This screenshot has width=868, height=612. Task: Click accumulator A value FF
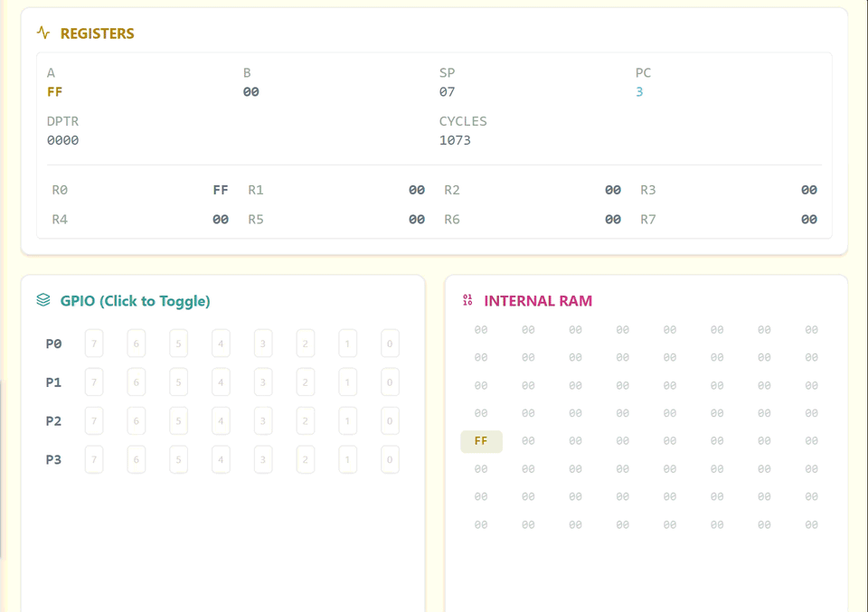(x=55, y=92)
